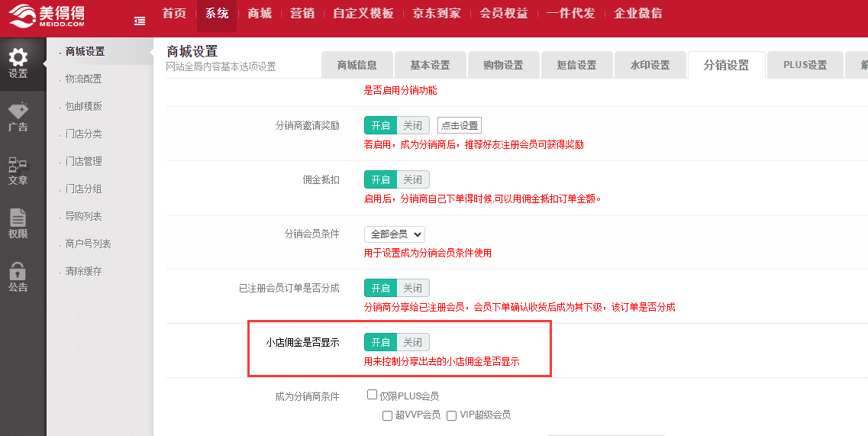Disable 佣金抵扣 with 关闭
Viewport: 868px width, 436px height.
pyautogui.click(x=413, y=179)
